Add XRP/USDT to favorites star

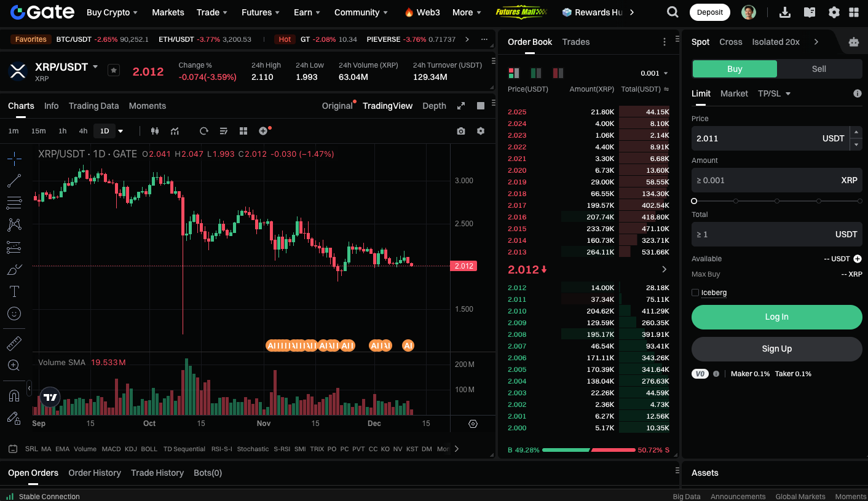click(113, 70)
